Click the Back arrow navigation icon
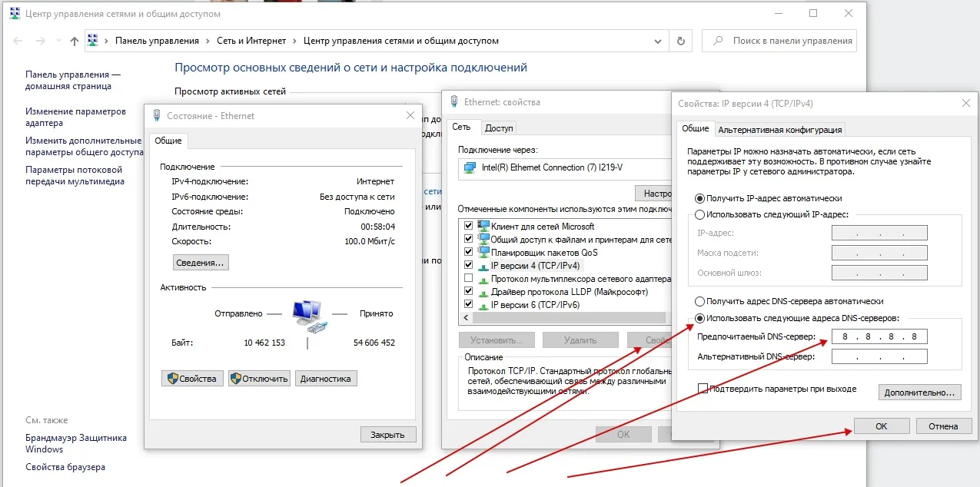Image resolution: width=980 pixels, height=487 pixels. 18,41
